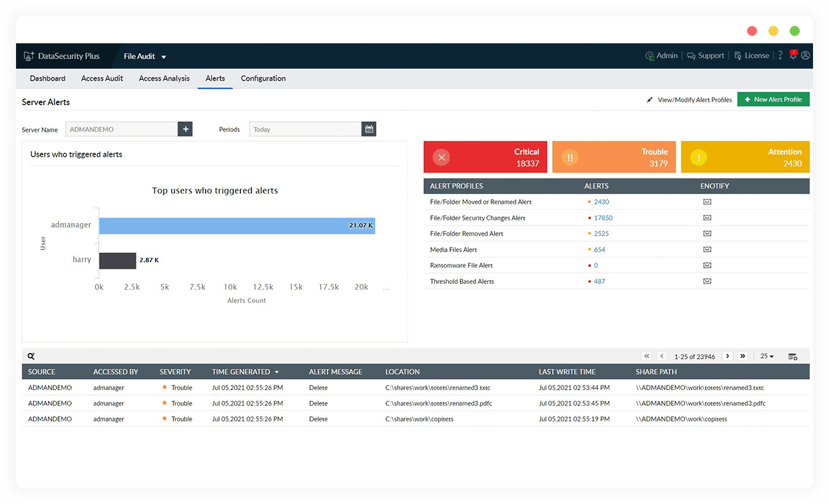Click the License icon

pos(738,56)
